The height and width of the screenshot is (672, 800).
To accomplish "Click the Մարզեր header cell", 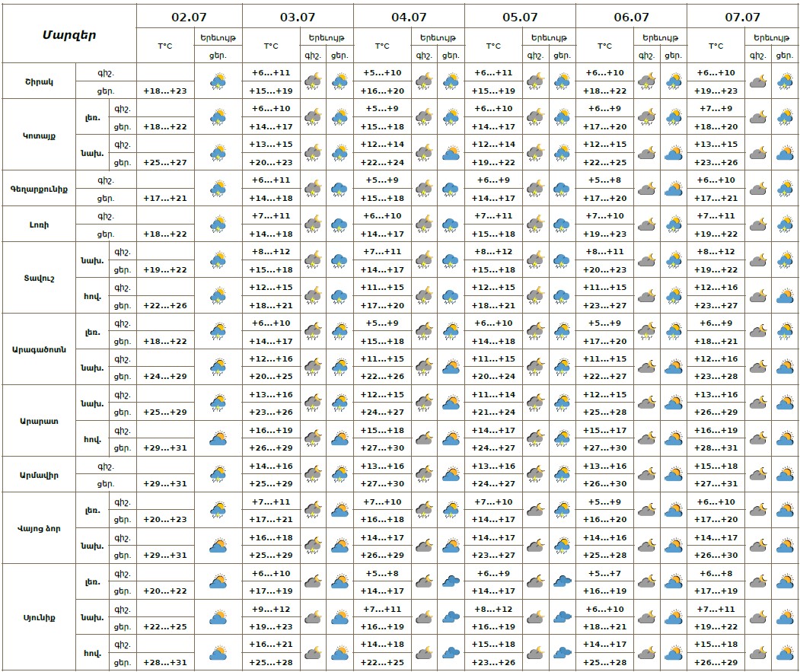I will coord(69,34).
